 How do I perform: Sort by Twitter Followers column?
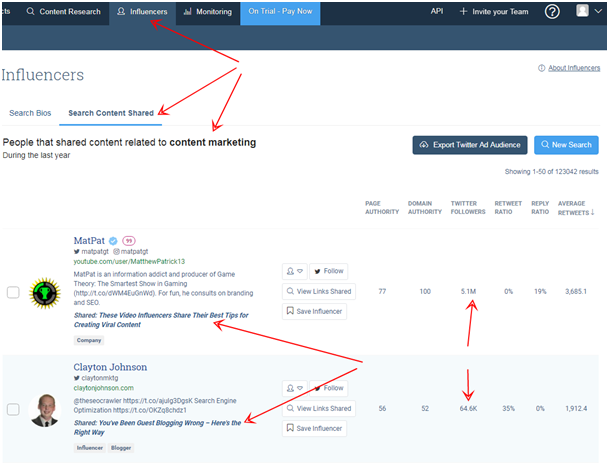(468, 207)
